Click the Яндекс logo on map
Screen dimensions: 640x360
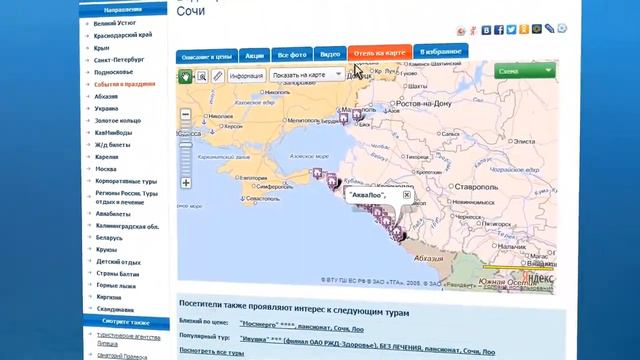538,278
